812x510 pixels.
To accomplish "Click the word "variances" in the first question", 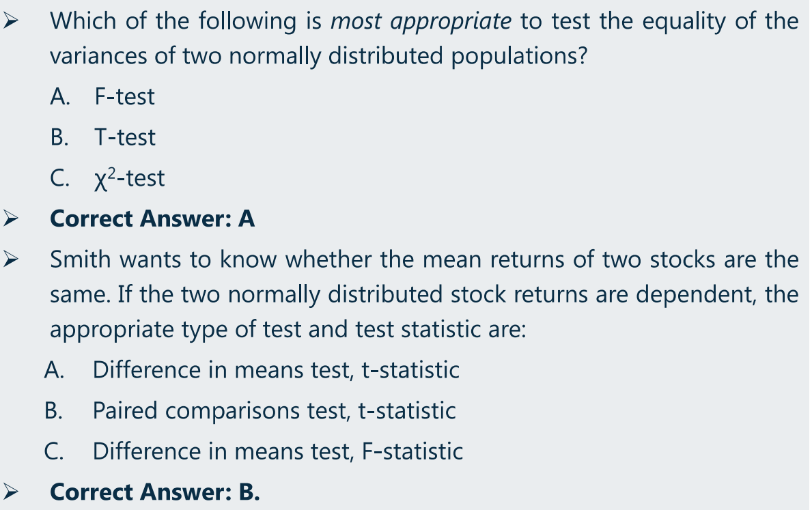I will point(98,56).
